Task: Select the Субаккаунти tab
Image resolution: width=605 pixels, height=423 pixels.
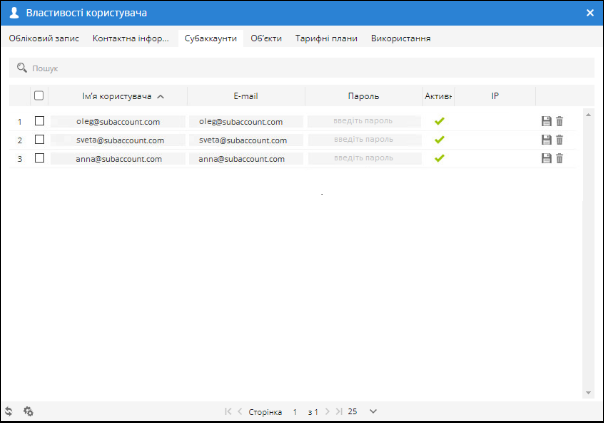Action: (210, 38)
